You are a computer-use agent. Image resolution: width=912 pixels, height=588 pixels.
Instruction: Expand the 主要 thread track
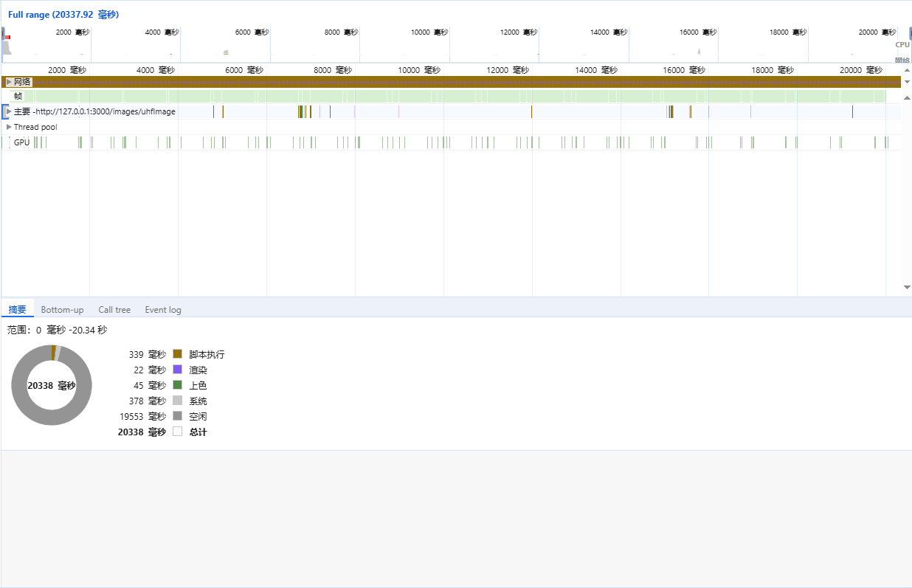9,111
